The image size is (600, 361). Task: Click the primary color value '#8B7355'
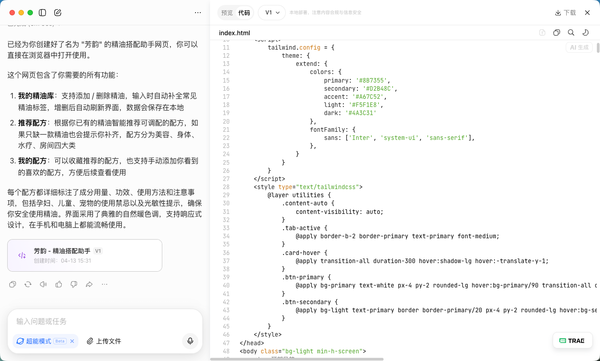373,80
